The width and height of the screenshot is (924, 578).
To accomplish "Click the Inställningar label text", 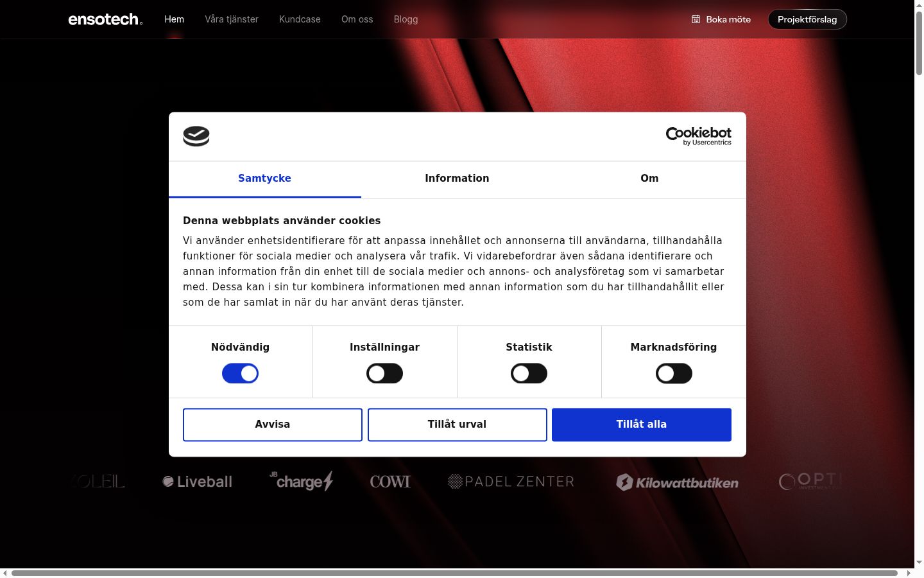I will point(384,347).
